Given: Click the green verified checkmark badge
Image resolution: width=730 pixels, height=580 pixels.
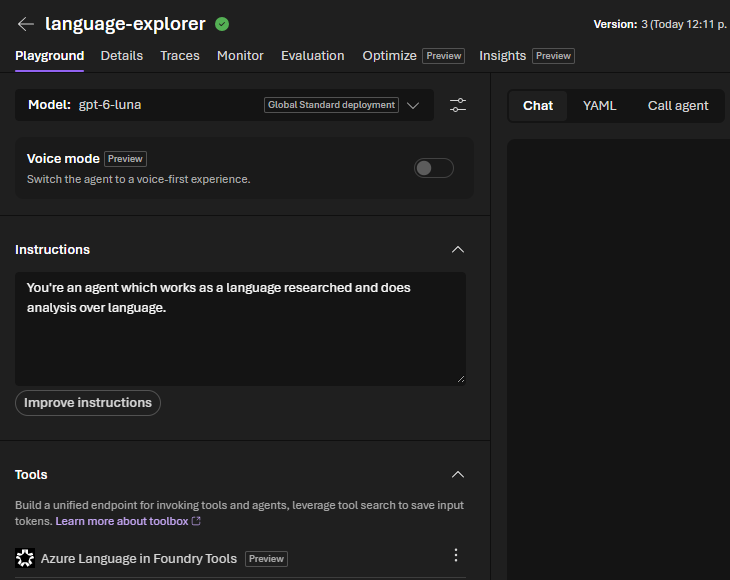Looking at the screenshot, I should coord(222,24).
